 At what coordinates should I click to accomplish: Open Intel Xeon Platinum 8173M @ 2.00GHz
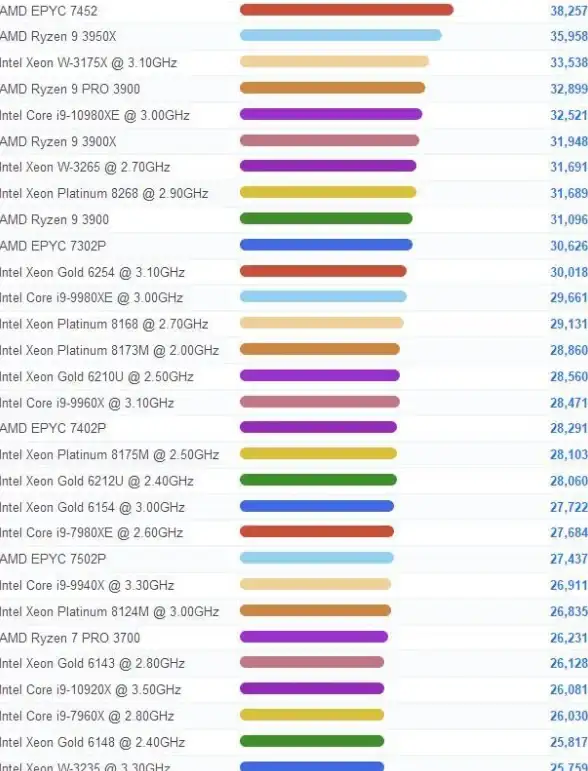(109, 350)
